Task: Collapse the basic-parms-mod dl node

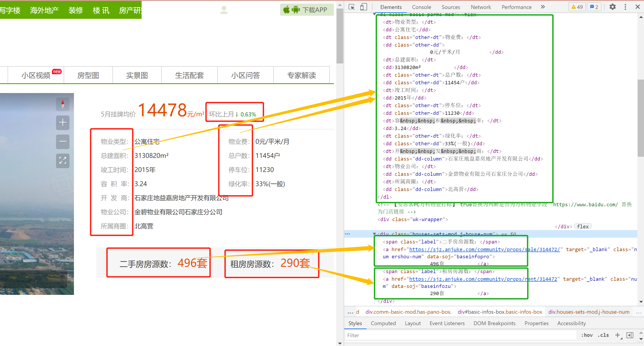Action: coord(374,14)
